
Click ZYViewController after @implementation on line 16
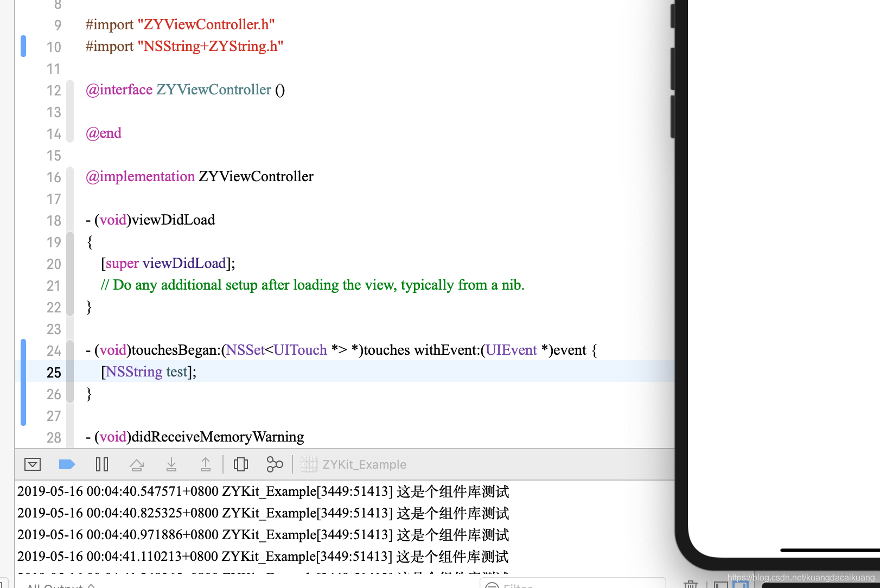pyautogui.click(x=256, y=177)
